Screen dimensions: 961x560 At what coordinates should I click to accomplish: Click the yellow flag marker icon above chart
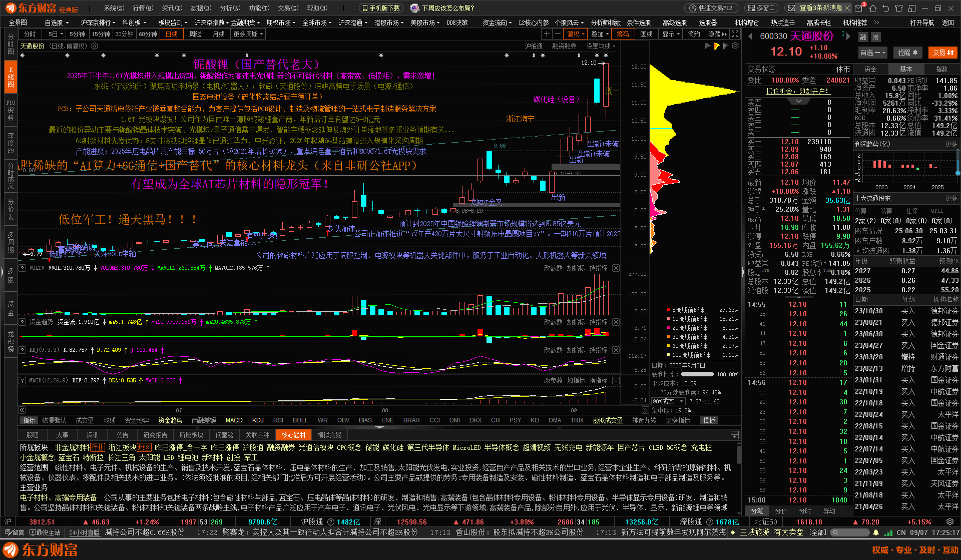coord(717,46)
